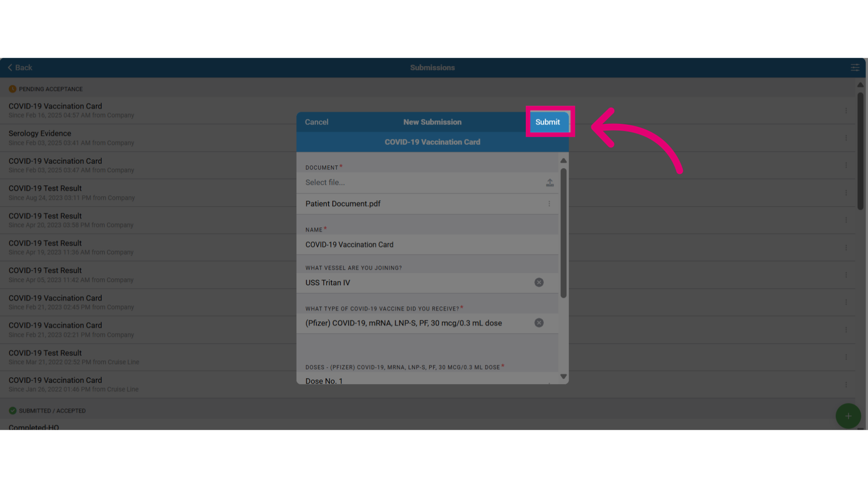Click the page scrollbar thumb
Image resolution: width=868 pixels, height=488 pixels.
pos(860,151)
